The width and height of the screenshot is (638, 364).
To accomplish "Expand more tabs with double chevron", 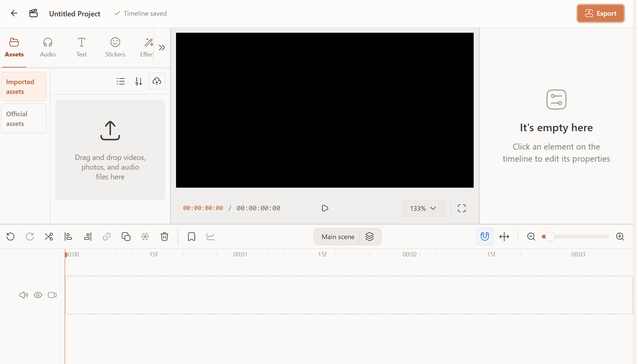I will coord(162,47).
